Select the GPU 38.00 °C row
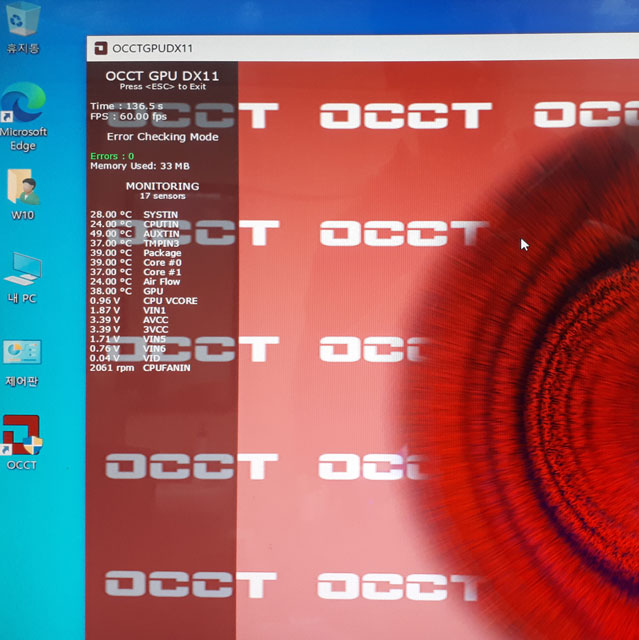 coord(127,291)
